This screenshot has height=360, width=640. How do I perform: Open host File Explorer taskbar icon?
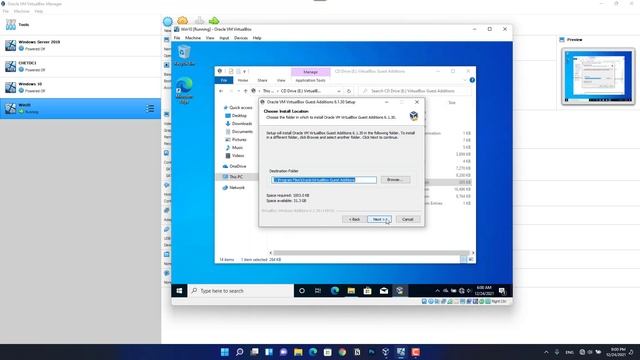click(x=298, y=352)
